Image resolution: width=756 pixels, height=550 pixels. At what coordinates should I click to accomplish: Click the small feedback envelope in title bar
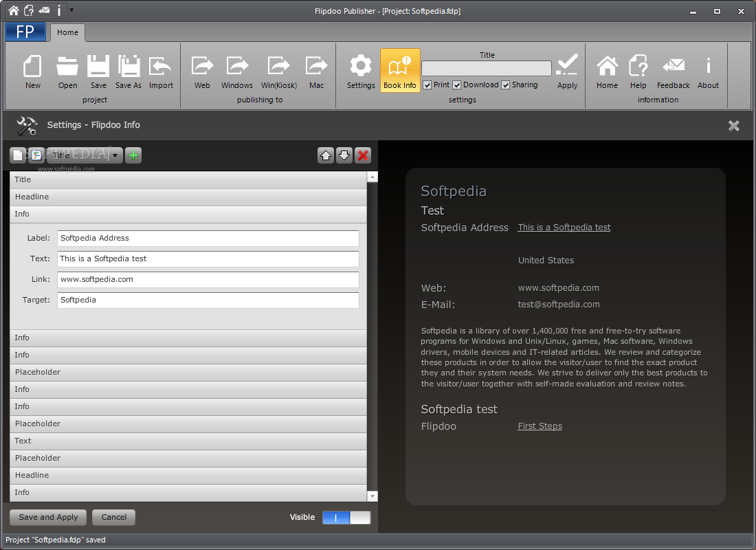(45, 10)
